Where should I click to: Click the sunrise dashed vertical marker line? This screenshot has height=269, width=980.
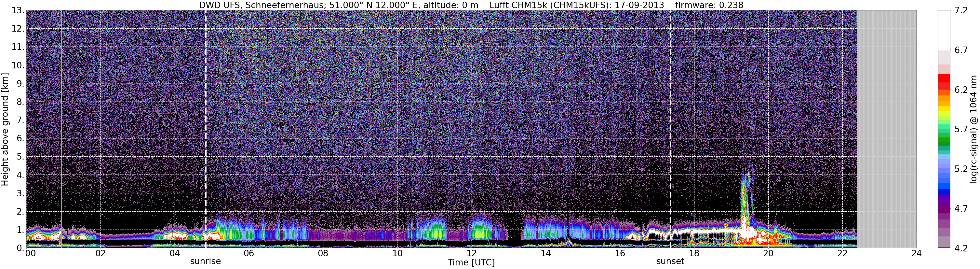coord(206,129)
